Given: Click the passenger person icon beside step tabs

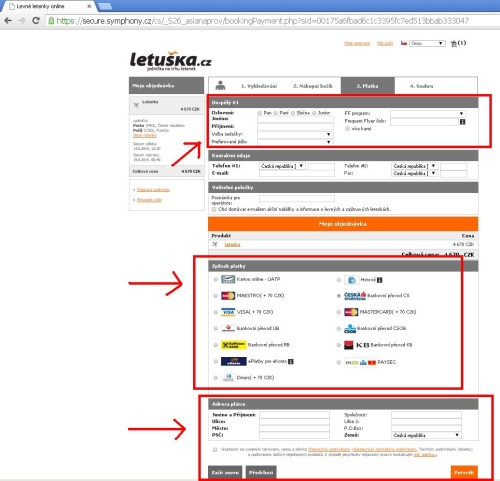Looking at the screenshot, I should (220, 86).
